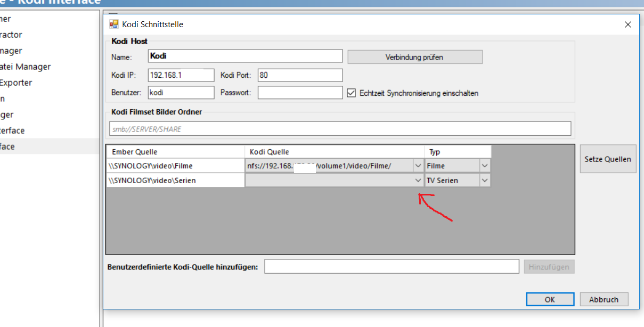Click the Kodi Filmset Bilder Ordner path field

click(x=340, y=129)
